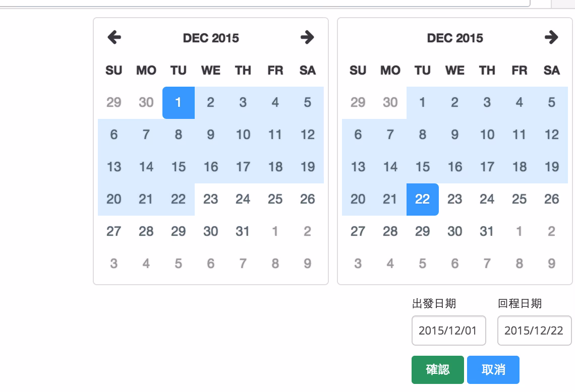This screenshot has height=392, width=575.
Task: Click the 回程日期 return date field
Action: (534, 331)
